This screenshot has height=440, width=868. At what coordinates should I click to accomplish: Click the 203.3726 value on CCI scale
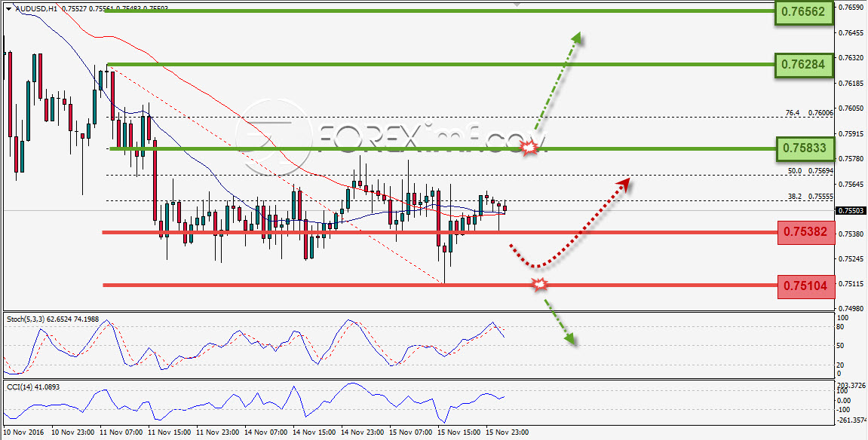point(851,385)
